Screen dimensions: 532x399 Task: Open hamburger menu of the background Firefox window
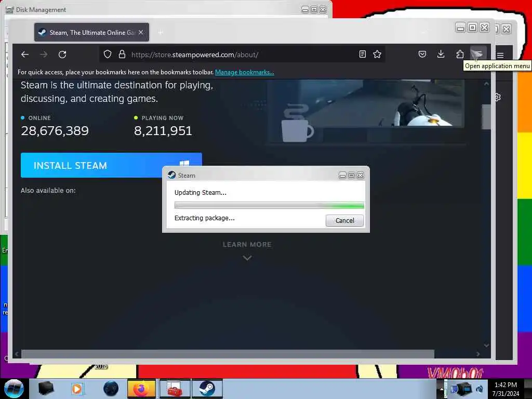[x=500, y=55]
